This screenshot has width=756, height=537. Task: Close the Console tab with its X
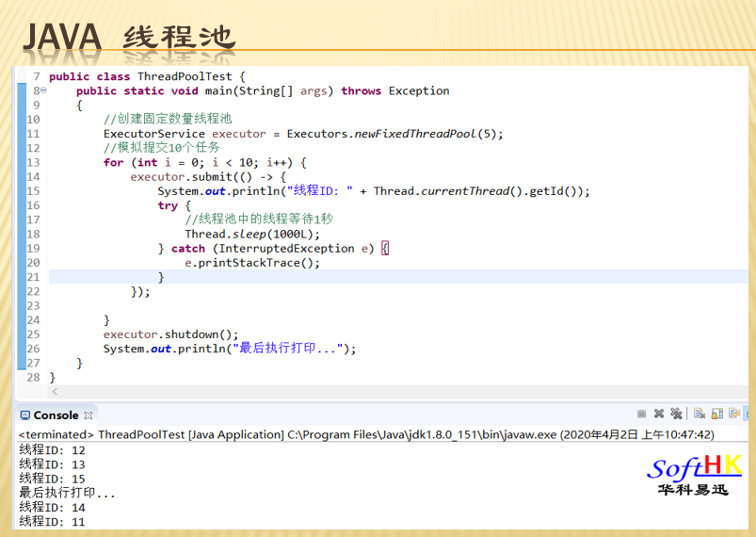pos(88,415)
